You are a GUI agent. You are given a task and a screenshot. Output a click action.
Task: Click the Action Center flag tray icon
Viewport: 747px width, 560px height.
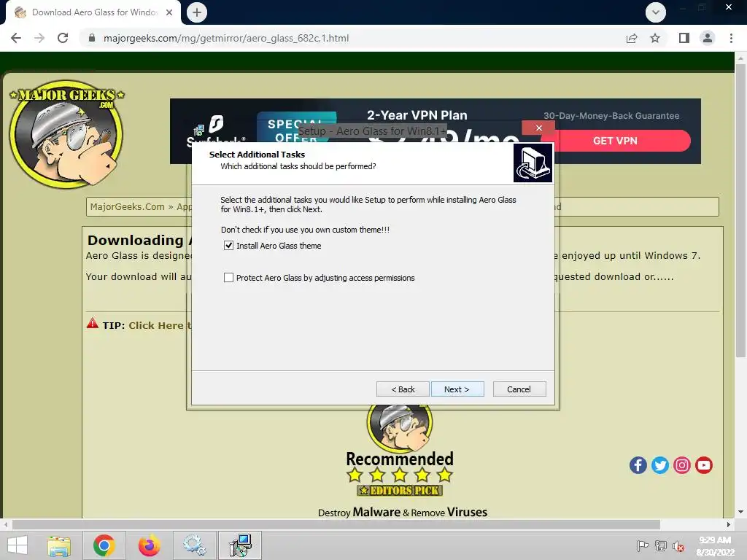(x=643, y=546)
